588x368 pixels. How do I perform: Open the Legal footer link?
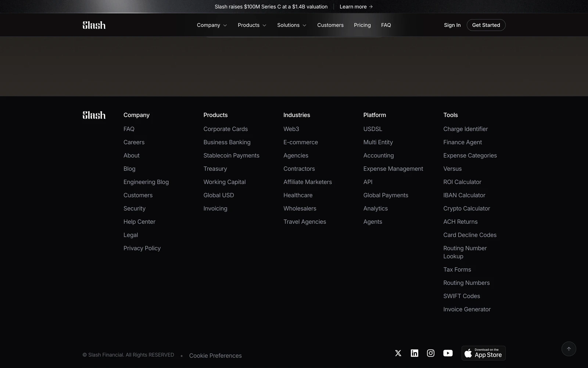tap(131, 235)
